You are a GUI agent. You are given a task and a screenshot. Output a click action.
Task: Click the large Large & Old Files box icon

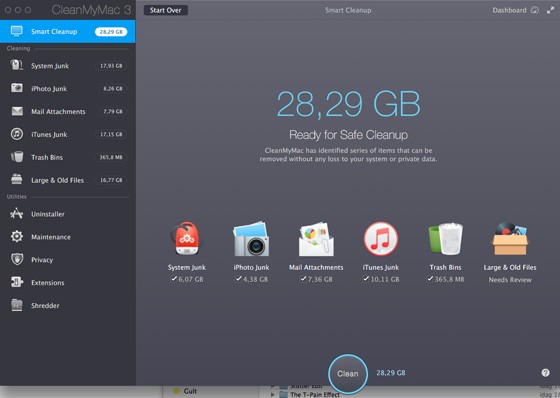point(510,239)
